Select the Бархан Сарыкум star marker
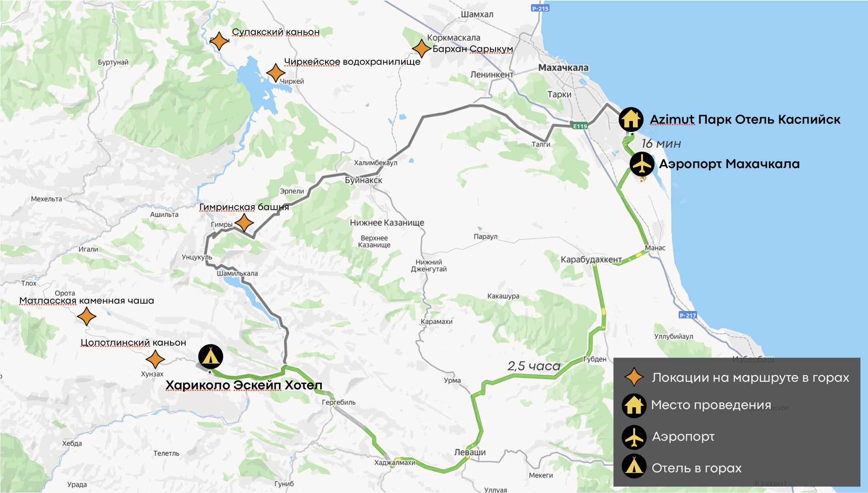The width and height of the screenshot is (868, 493). (x=421, y=48)
